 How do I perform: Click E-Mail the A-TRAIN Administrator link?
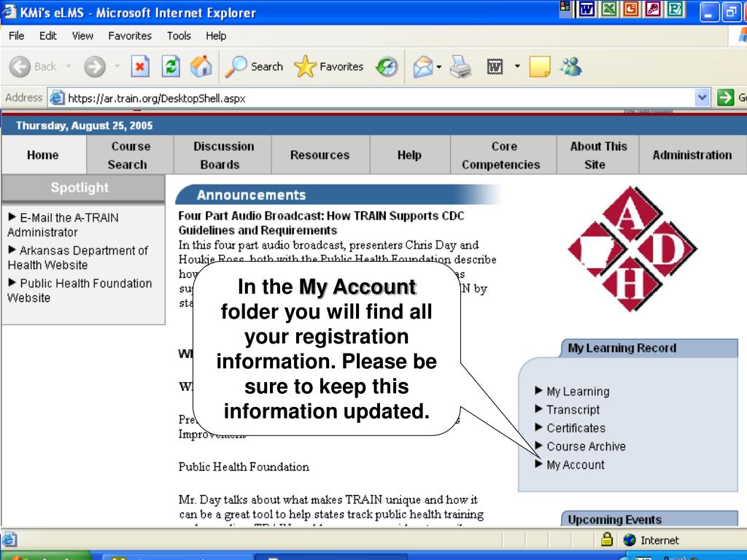tap(63, 225)
